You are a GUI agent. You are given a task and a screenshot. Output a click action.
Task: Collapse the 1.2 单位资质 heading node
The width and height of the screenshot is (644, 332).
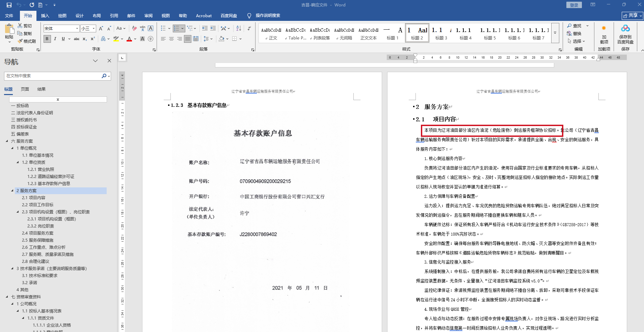pos(18,162)
